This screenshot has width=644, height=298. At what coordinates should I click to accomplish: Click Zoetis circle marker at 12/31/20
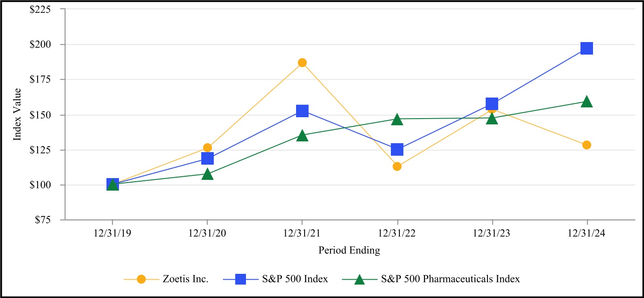tap(208, 148)
